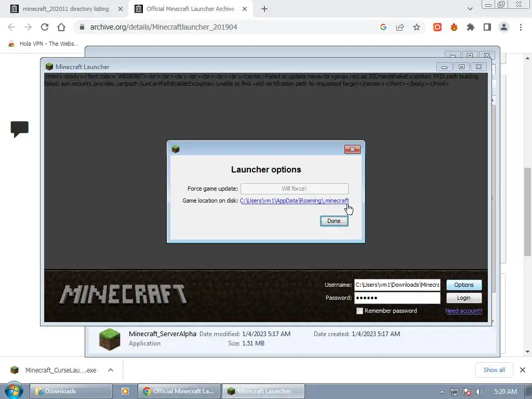Viewport: 532px width, 399px height.
Task: Open the Windows Start menu
Action: click(14, 391)
